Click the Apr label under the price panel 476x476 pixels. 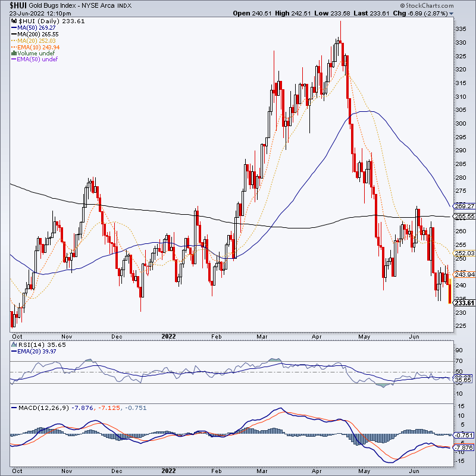tap(317, 337)
